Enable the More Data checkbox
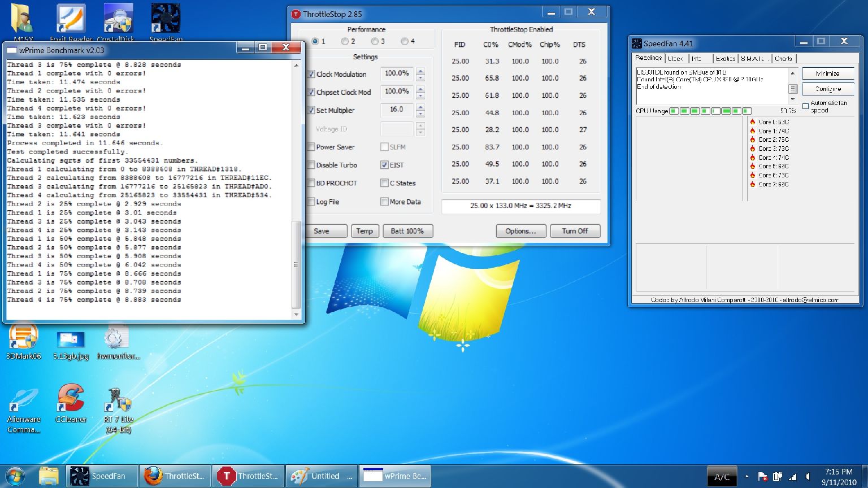Viewport: 868px width, 488px height. coord(384,202)
